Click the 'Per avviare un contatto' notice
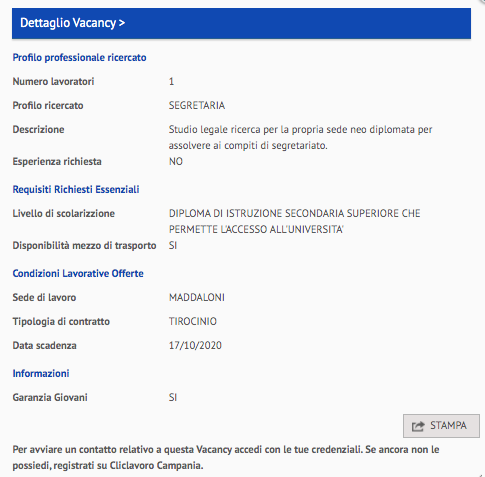Image resolution: width=485 pixels, height=477 pixels. pos(226,458)
